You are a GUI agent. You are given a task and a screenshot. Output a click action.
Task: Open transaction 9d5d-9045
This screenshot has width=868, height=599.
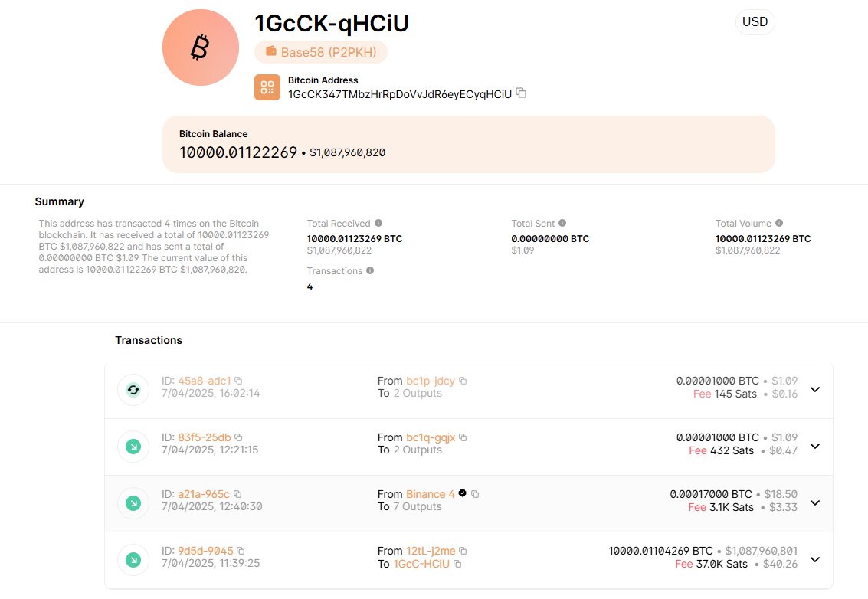[205, 551]
